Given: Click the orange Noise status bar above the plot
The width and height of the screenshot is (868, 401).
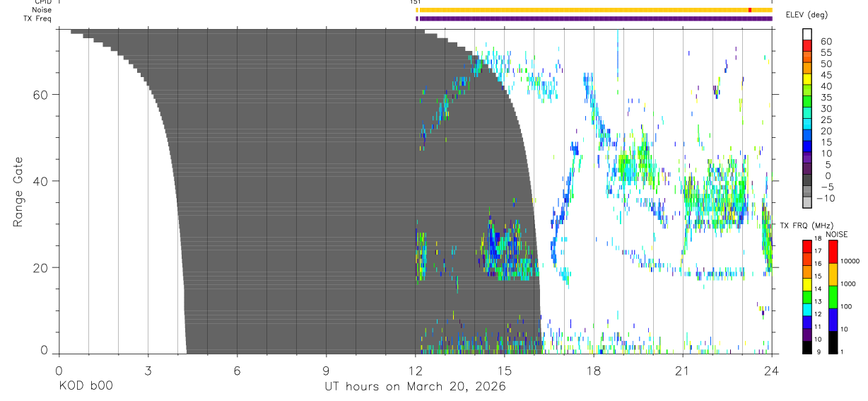Looking at the screenshot, I should tap(594, 10).
